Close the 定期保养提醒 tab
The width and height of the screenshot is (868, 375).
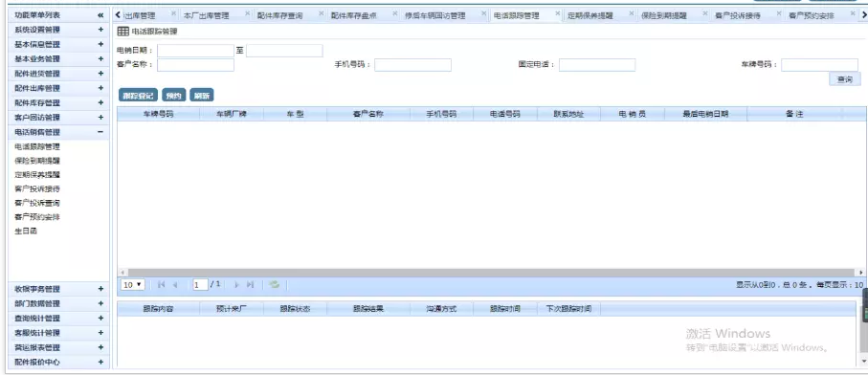(x=632, y=13)
